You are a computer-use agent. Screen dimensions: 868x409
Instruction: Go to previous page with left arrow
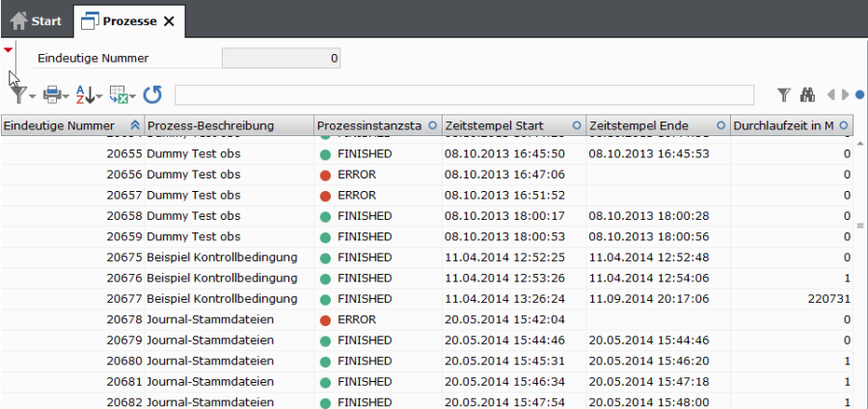coord(831,95)
